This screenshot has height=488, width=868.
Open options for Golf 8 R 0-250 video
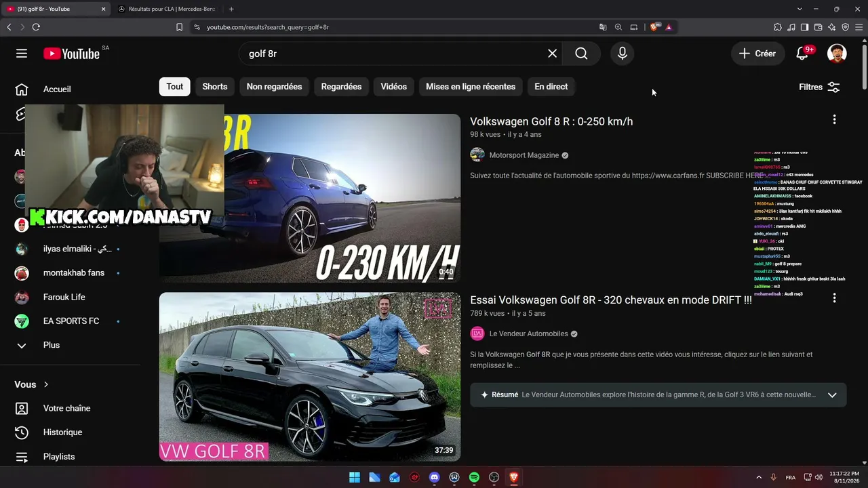(x=834, y=120)
